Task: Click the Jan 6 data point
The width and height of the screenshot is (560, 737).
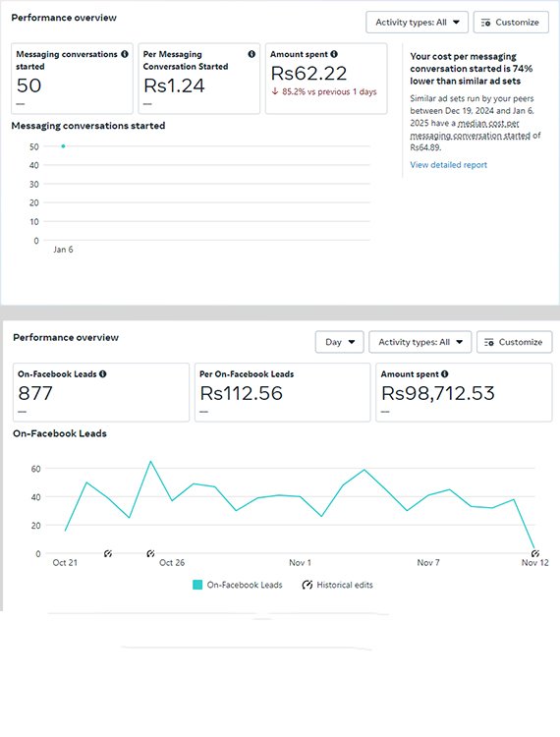Action: click(63, 146)
